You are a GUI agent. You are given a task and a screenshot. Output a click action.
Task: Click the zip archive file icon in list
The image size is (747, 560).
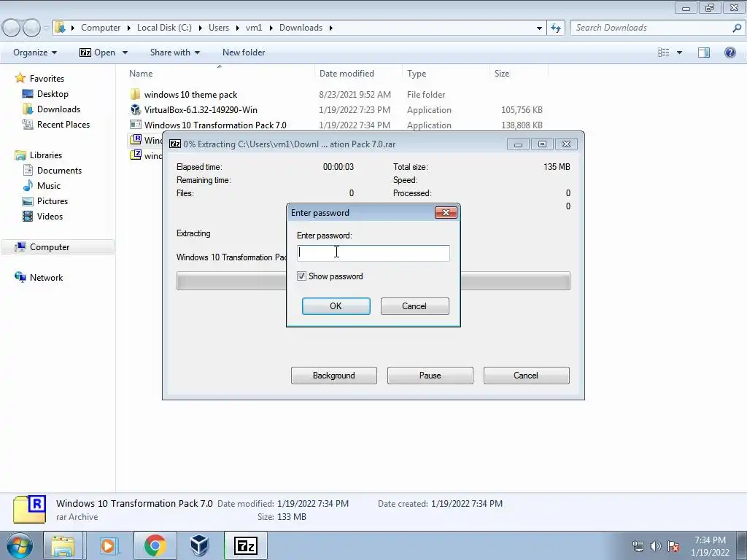tap(136, 155)
